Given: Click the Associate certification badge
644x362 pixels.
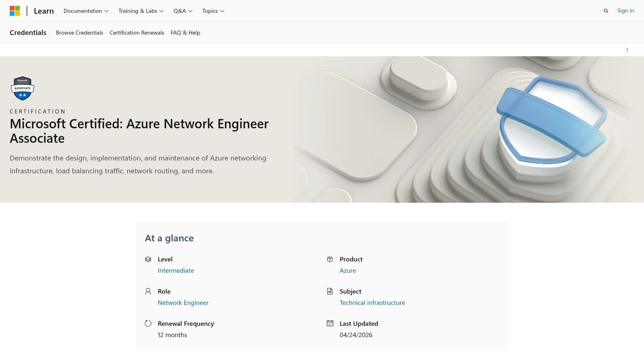Looking at the screenshot, I should click(x=23, y=88).
